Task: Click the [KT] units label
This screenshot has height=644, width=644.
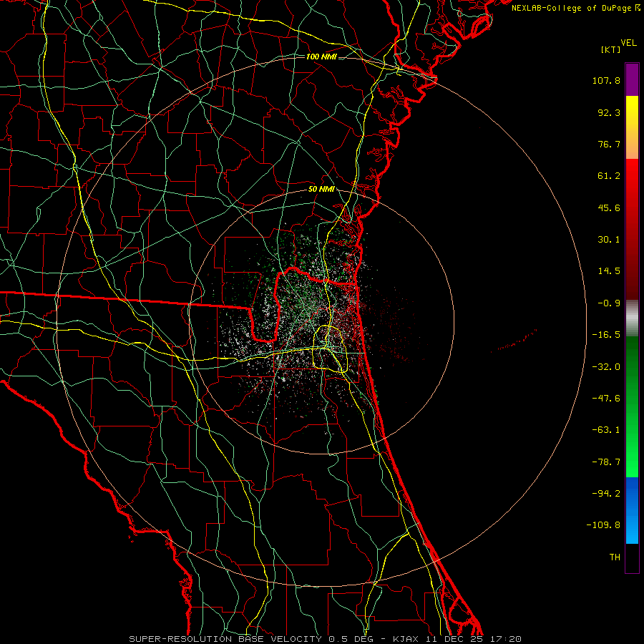Action: click(610, 49)
